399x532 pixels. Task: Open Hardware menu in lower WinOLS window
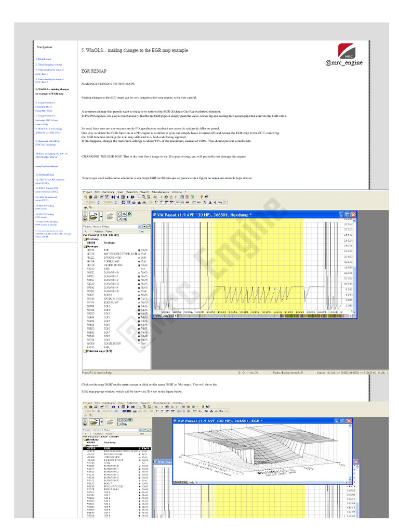tap(109, 403)
